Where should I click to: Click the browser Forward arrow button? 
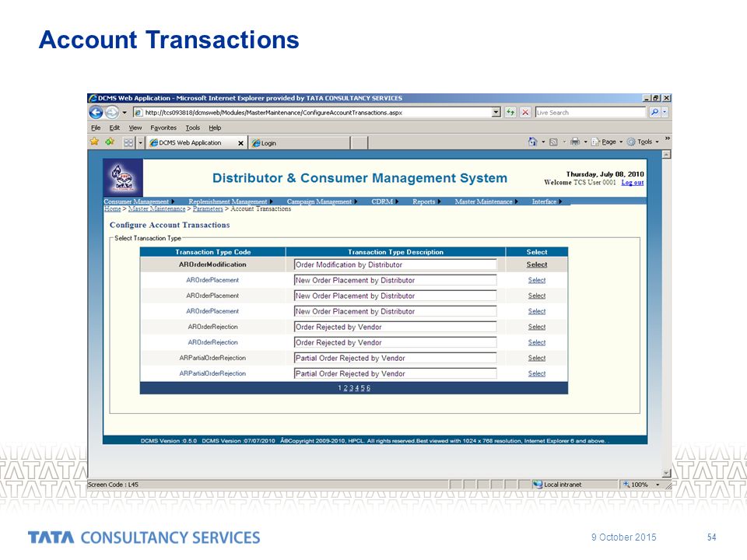coord(112,112)
